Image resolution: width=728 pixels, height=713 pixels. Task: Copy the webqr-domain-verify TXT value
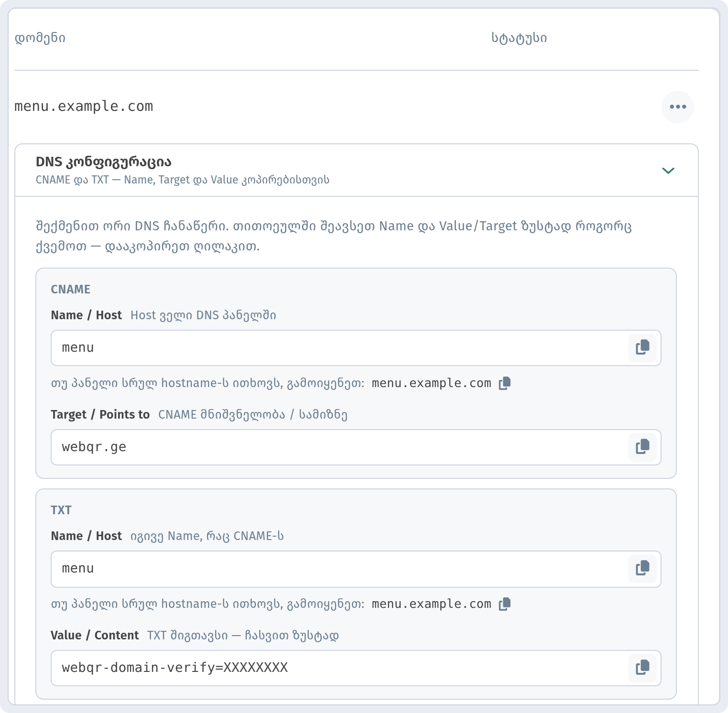coord(642,668)
